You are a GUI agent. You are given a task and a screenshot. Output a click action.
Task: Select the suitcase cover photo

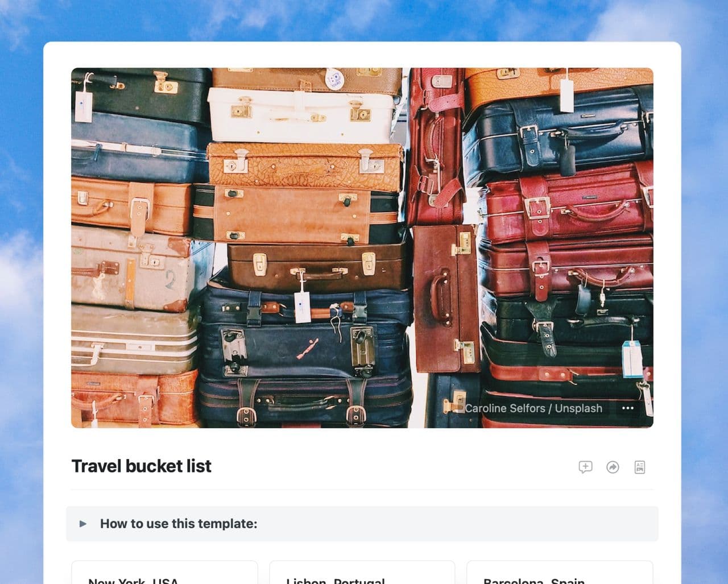pyautogui.click(x=362, y=247)
